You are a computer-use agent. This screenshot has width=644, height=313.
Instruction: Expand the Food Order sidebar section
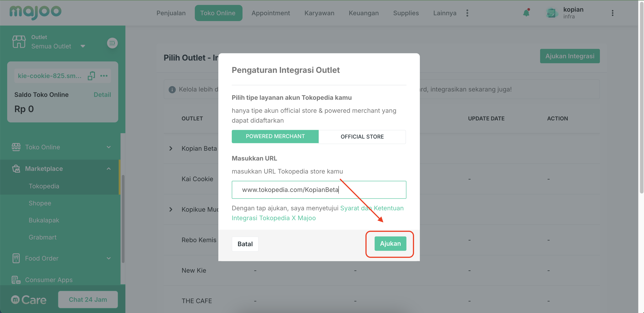(x=109, y=258)
